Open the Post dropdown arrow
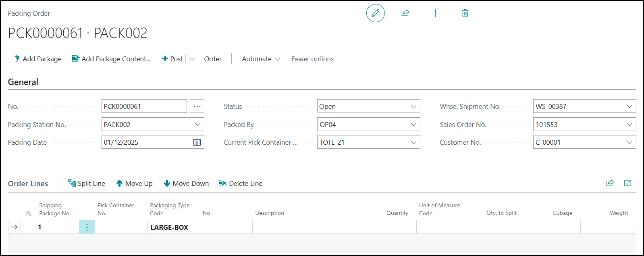 (192, 59)
